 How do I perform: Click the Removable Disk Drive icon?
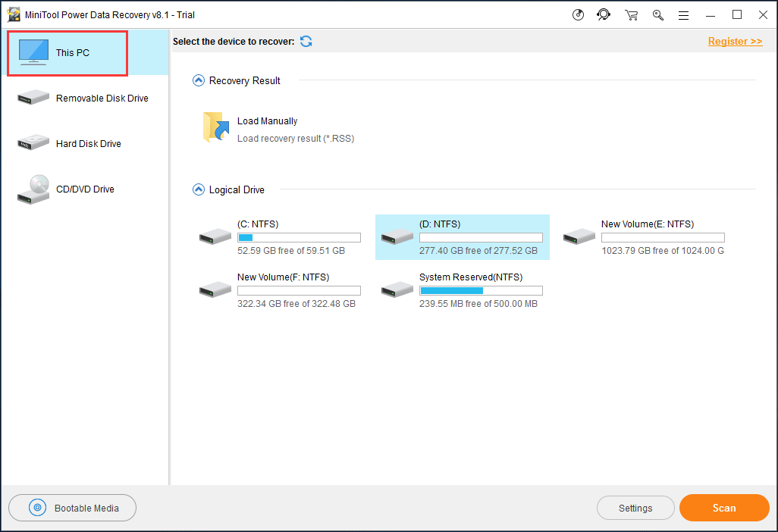point(33,97)
